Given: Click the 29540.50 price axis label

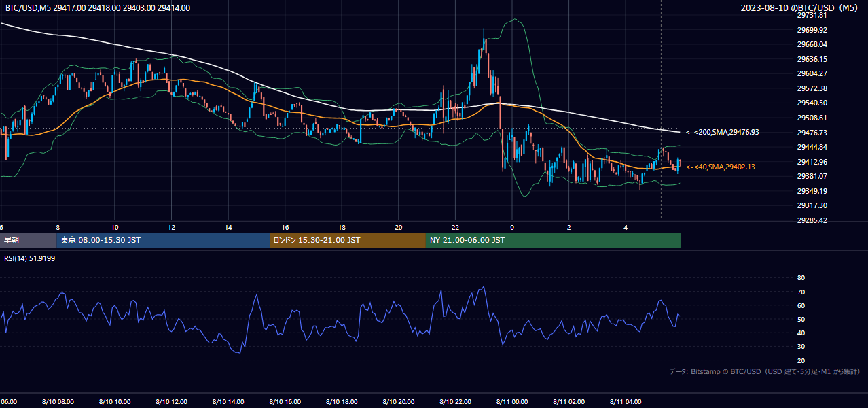Looking at the screenshot, I should coord(812,103).
